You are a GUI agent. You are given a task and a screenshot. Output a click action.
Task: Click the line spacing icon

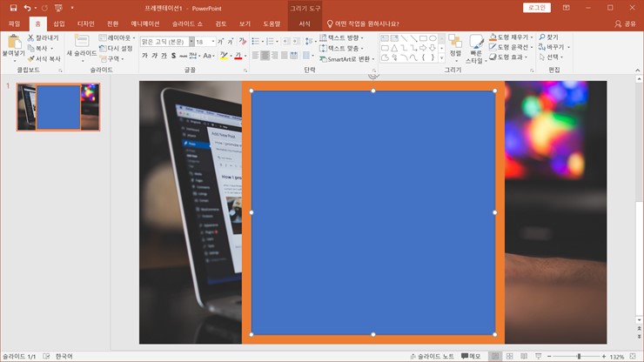(x=309, y=42)
